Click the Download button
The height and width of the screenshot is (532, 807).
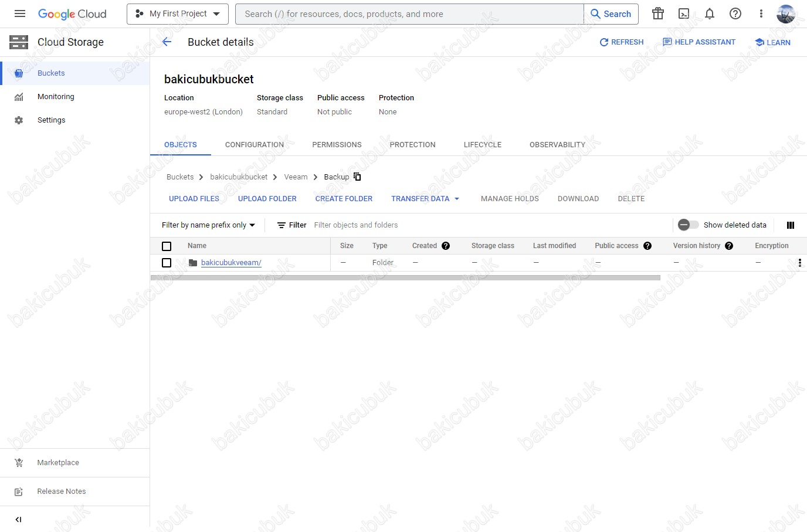click(578, 199)
